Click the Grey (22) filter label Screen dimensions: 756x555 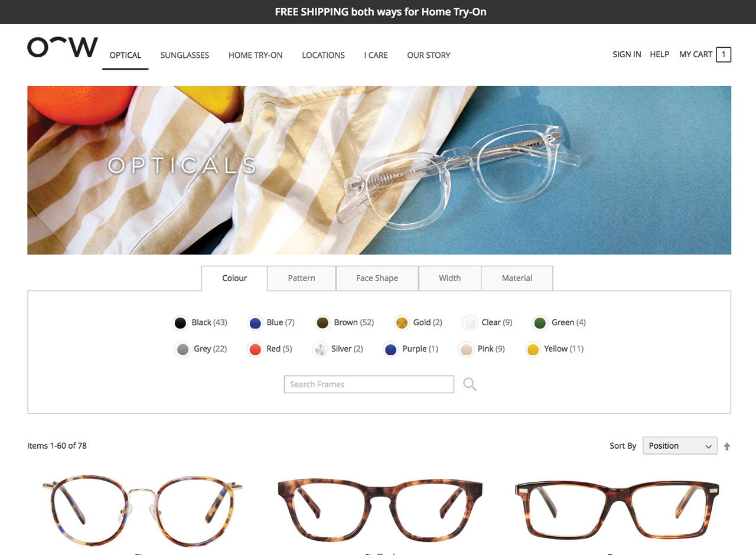[210, 349]
